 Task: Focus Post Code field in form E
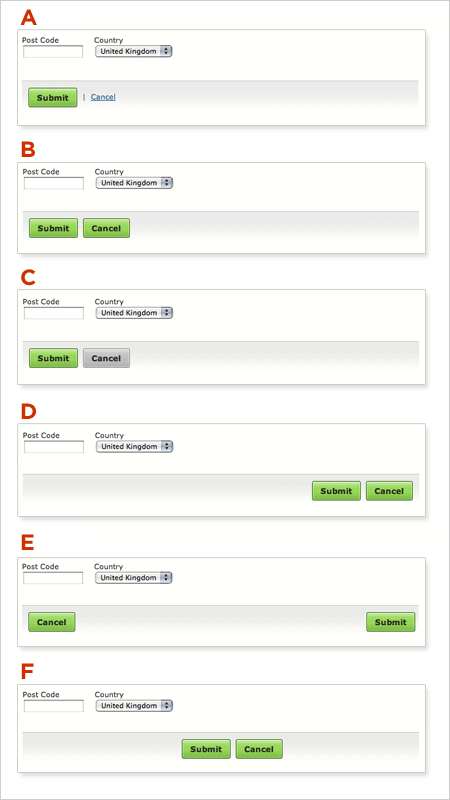(53, 578)
